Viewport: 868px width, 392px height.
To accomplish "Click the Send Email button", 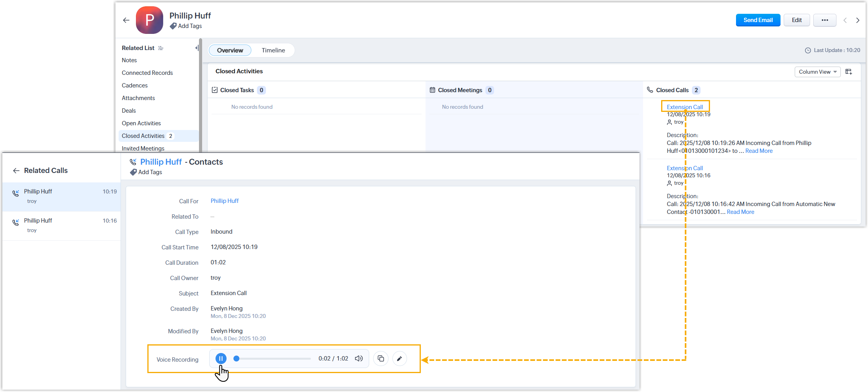I will 758,20.
